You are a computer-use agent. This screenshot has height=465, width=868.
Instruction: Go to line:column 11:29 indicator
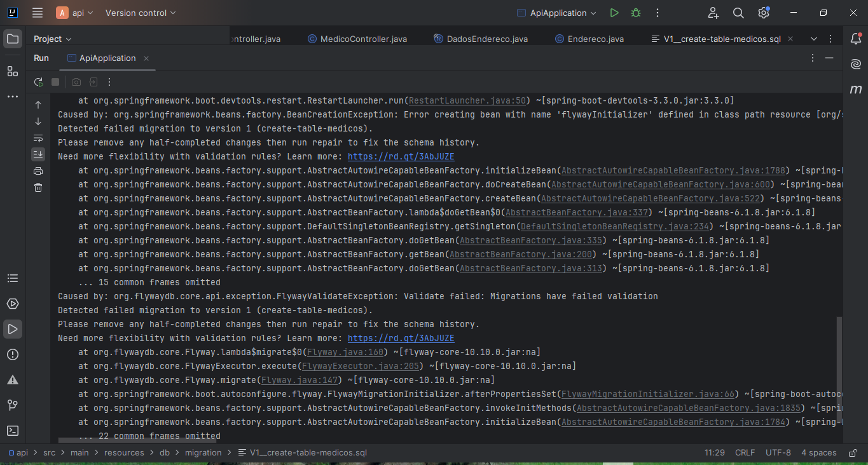point(715,453)
